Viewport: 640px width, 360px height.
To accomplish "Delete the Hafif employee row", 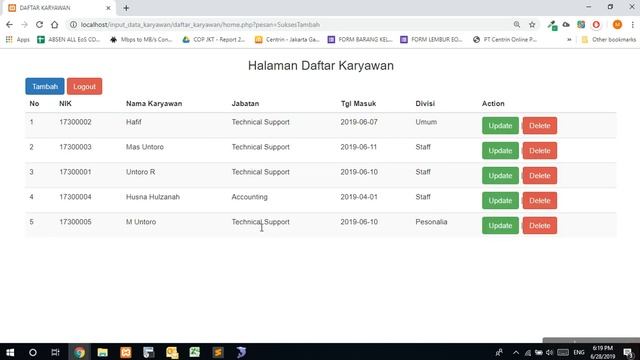I will 540,126.
